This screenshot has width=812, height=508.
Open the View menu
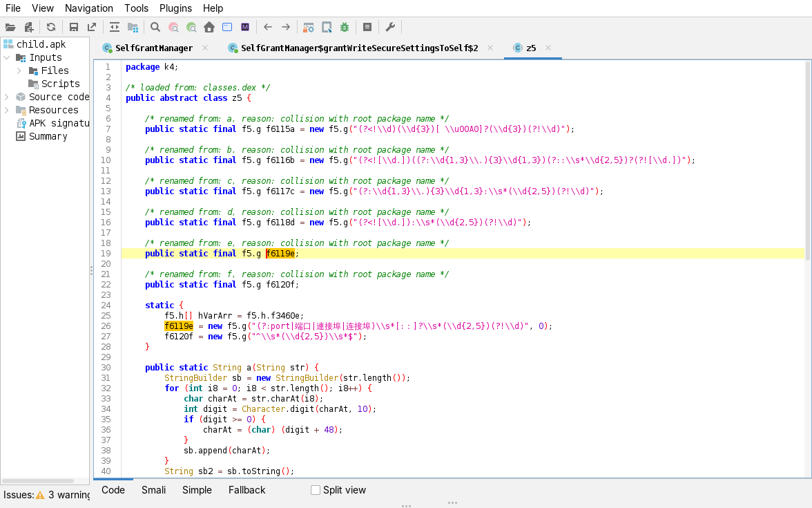(x=43, y=8)
